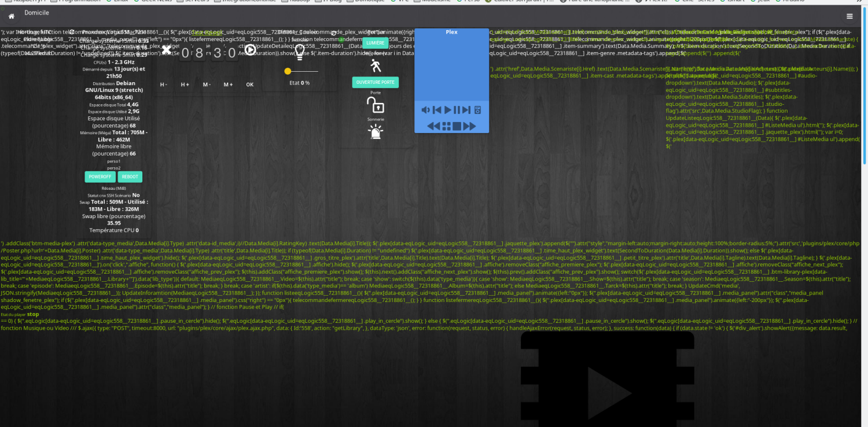Viewport: 868px width, 427px height.
Task: Click the Démarré depuis 13 jour(s) value
Action: [113, 72]
